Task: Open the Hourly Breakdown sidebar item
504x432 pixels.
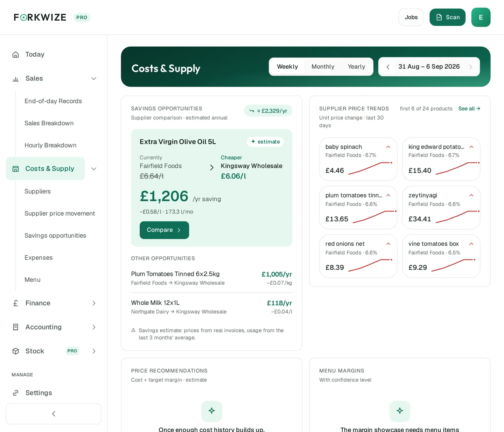Action: coord(50,145)
